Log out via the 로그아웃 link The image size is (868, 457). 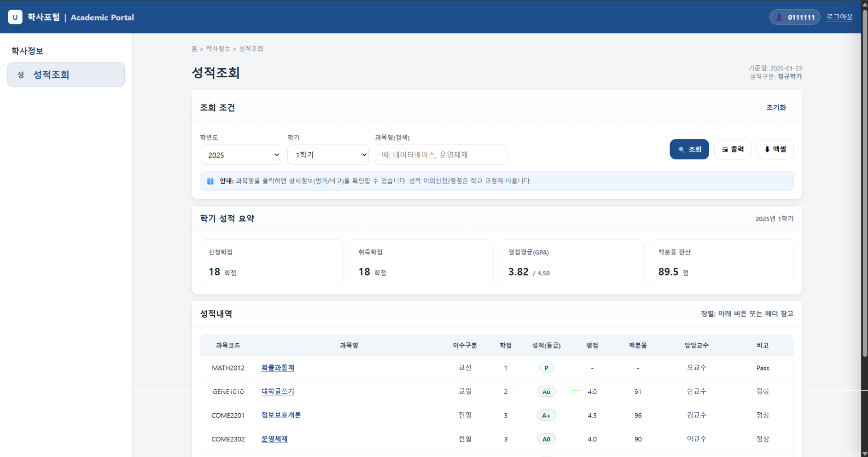839,17
